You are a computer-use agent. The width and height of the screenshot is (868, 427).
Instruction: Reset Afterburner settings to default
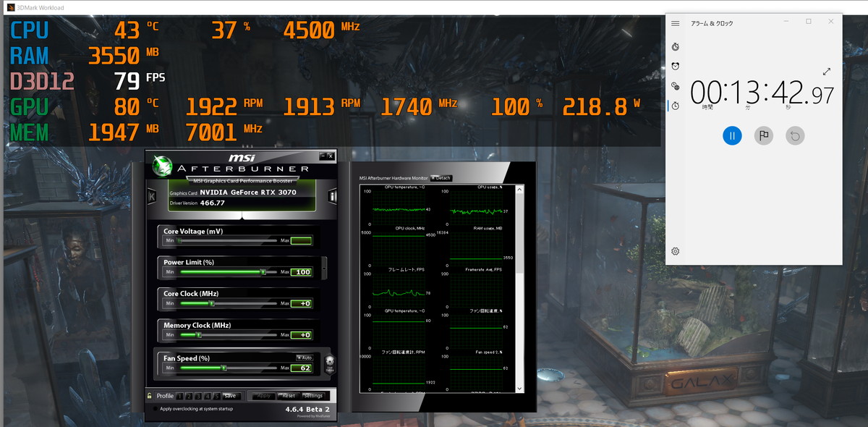pos(289,396)
